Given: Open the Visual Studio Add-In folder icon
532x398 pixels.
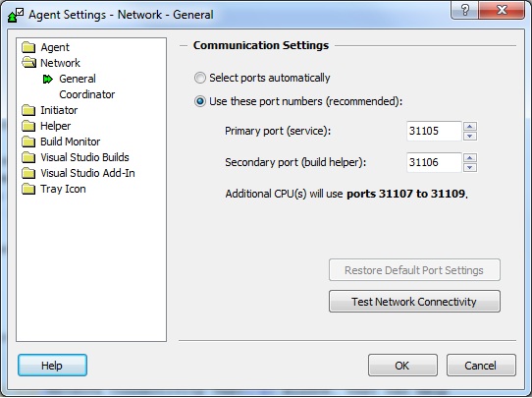Looking at the screenshot, I should (x=28, y=173).
